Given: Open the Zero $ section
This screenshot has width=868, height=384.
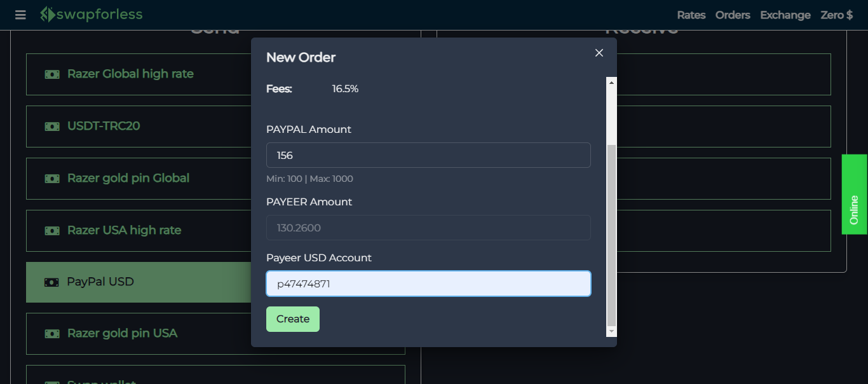Looking at the screenshot, I should (836, 15).
